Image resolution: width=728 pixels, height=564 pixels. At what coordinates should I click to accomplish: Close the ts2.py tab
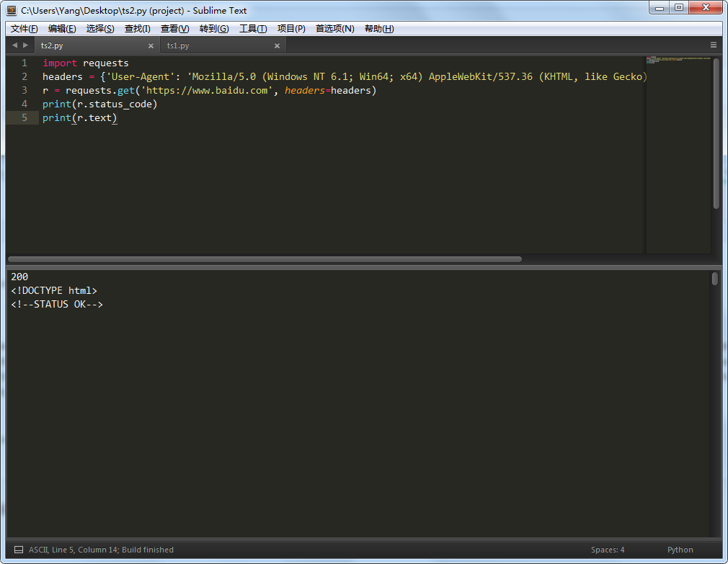[x=151, y=46]
